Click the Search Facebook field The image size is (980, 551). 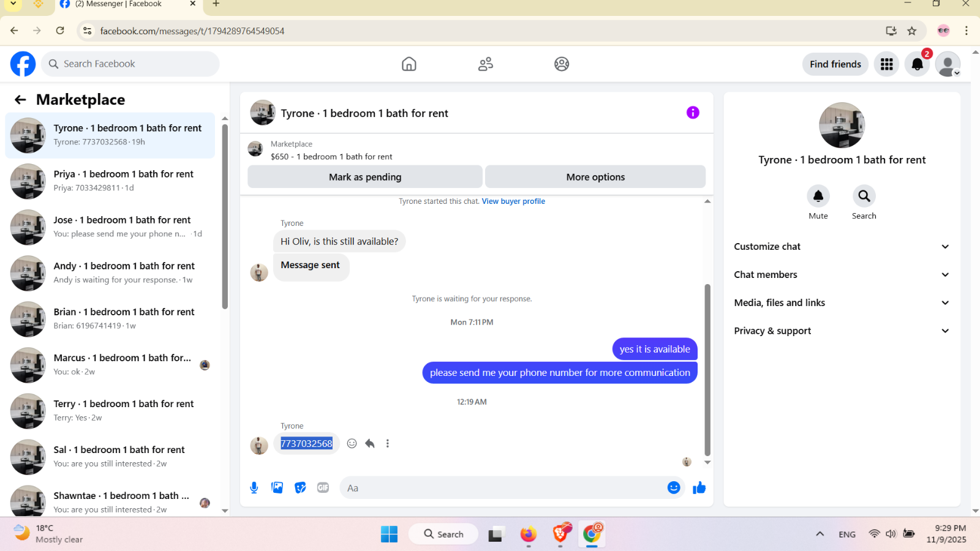point(130,64)
